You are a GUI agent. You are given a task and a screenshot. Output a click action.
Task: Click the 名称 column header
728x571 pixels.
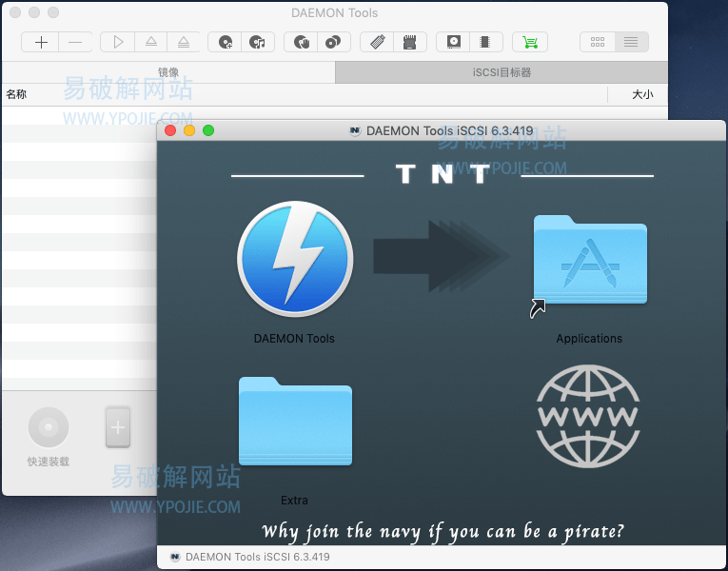[x=17, y=94]
